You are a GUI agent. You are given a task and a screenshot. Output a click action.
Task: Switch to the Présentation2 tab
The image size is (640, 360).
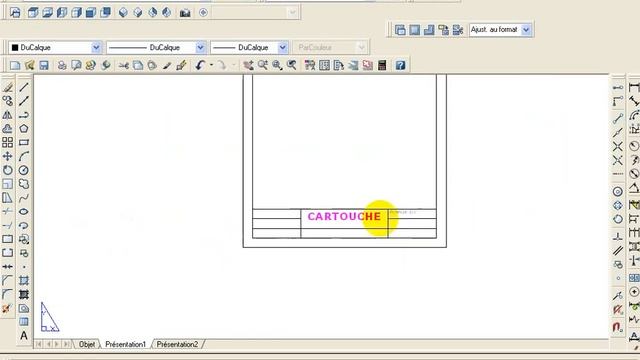(178, 344)
